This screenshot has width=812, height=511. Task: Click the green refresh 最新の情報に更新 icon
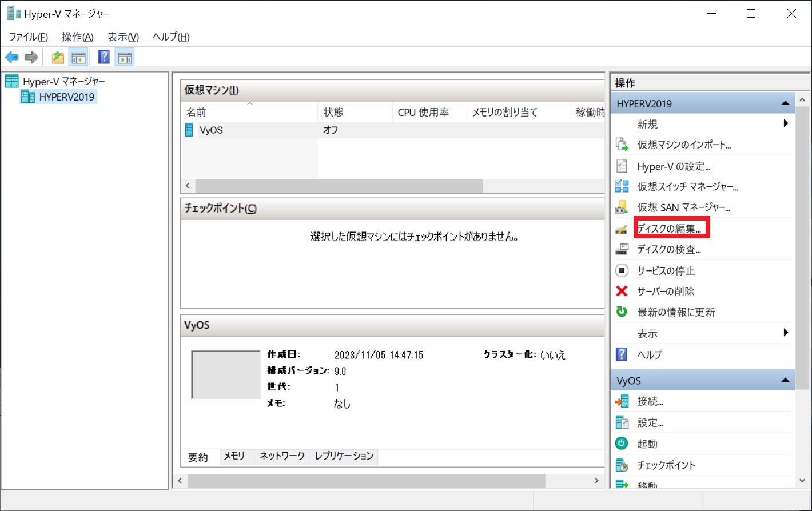point(622,312)
